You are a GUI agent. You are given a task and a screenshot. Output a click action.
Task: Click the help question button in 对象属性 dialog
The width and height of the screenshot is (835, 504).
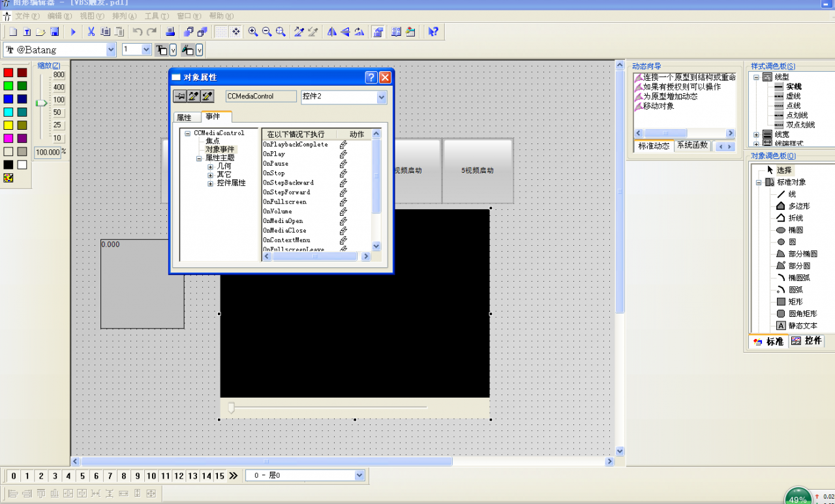(371, 78)
